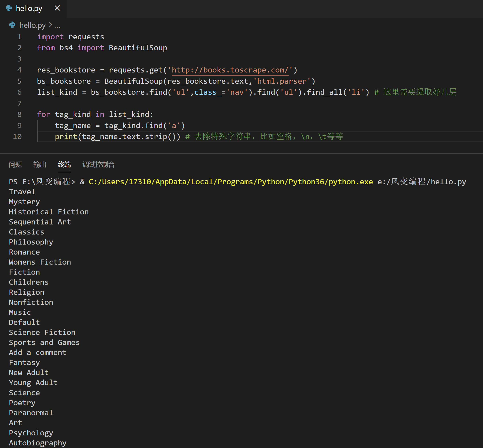Click the Python icon in the breadcrumb
This screenshot has width=483, height=448.
point(12,25)
